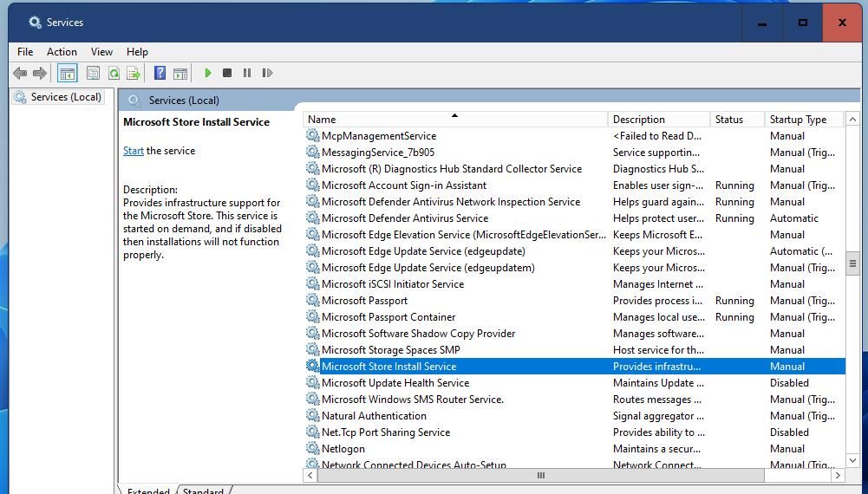Toggle Show/Hide Console Tree toolbar icon
The width and height of the screenshot is (868, 494).
tap(68, 73)
